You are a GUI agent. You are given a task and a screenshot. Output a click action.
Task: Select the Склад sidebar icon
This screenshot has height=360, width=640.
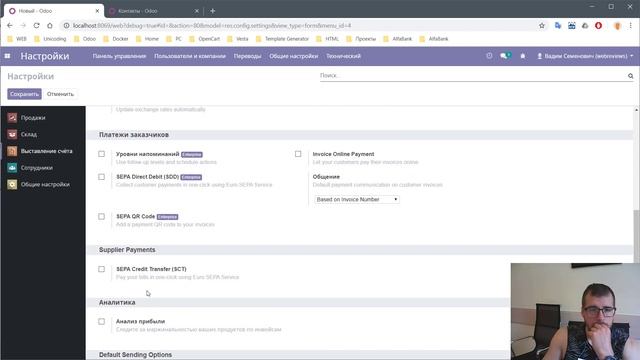[x=12, y=134]
